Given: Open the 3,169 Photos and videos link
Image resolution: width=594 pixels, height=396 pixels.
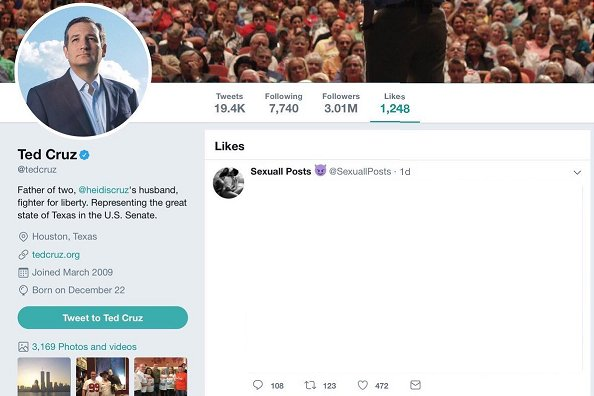Looking at the screenshot, I should (84, 347).
